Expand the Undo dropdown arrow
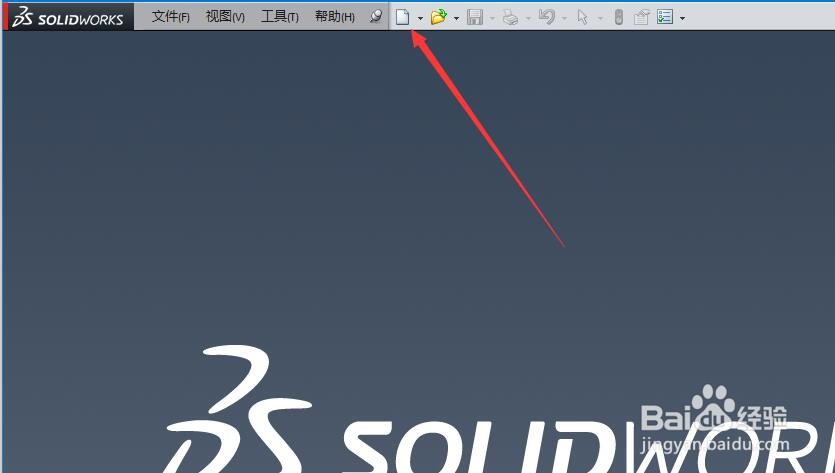The width and height of the screenshot is (835, 473). click(x=564, y=18)
